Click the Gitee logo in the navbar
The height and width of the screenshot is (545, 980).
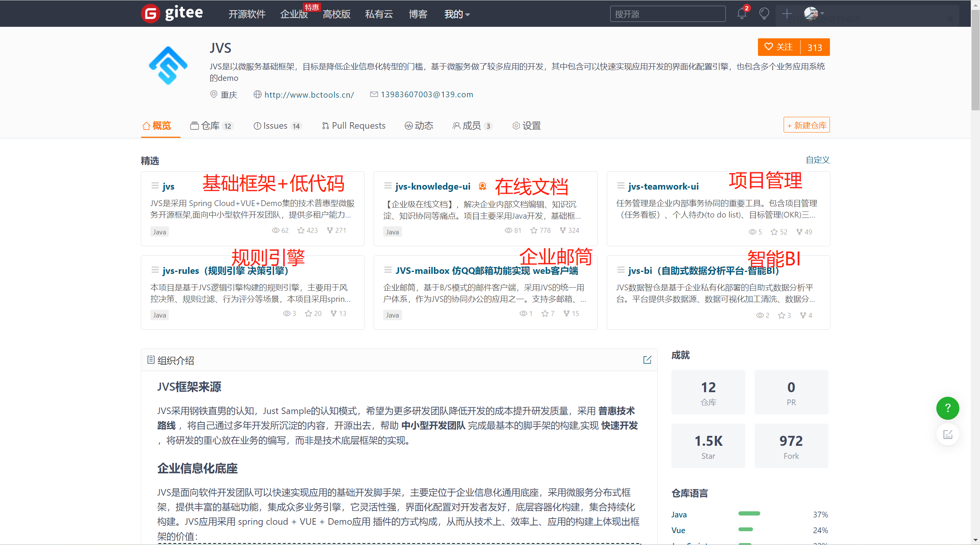pos(171,13)
